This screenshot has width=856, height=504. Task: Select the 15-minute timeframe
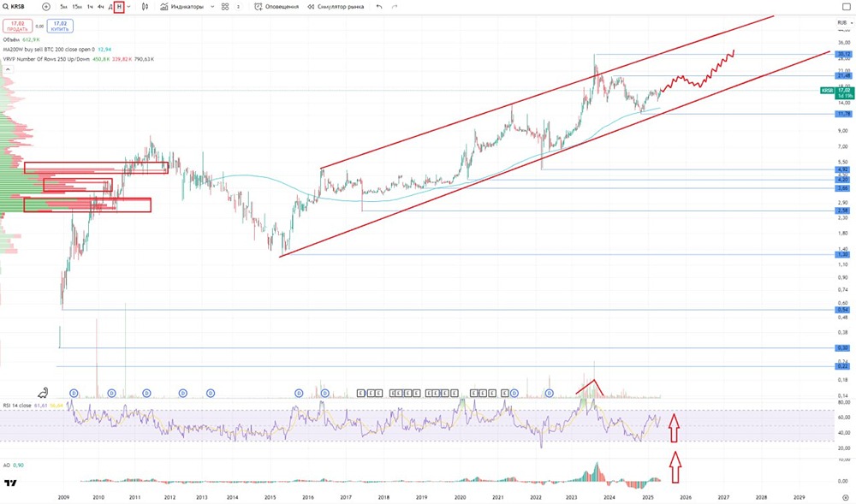77,7
